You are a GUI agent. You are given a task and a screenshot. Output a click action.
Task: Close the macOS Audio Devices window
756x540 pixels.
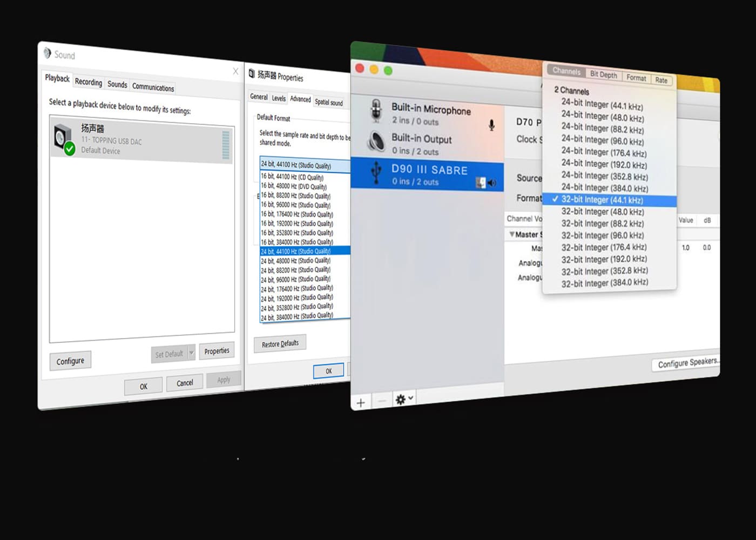point(360,69)
